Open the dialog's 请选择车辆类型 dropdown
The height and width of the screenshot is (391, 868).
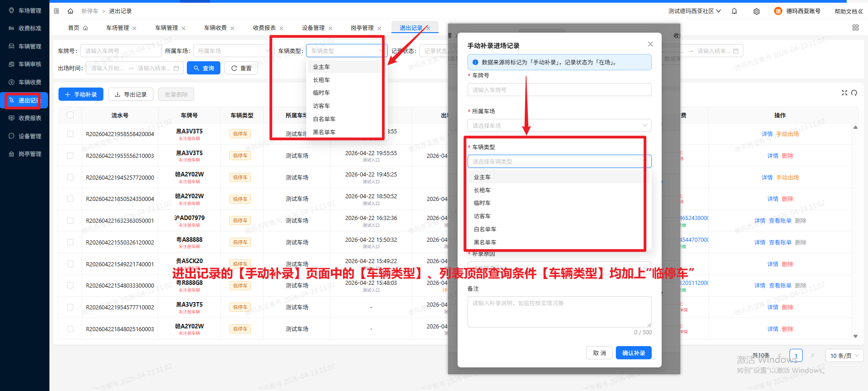coord(559,161)
